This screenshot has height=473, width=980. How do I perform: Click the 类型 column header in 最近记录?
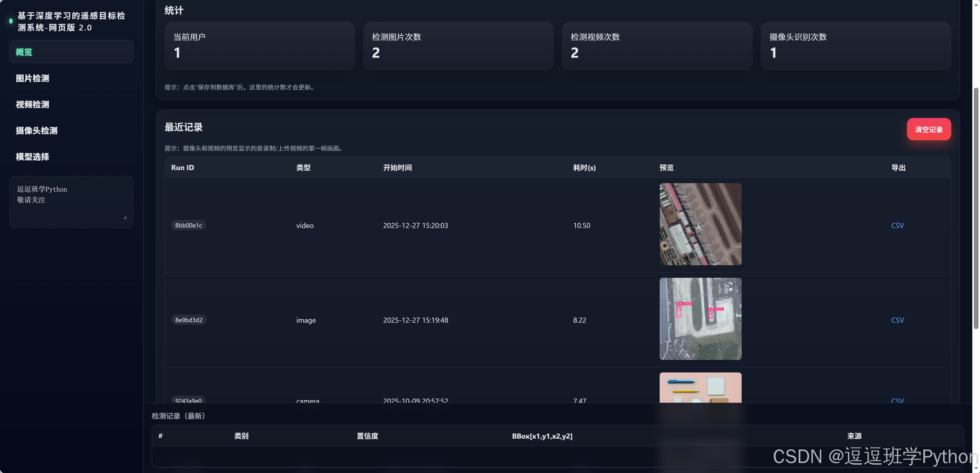tap(303, 167)
